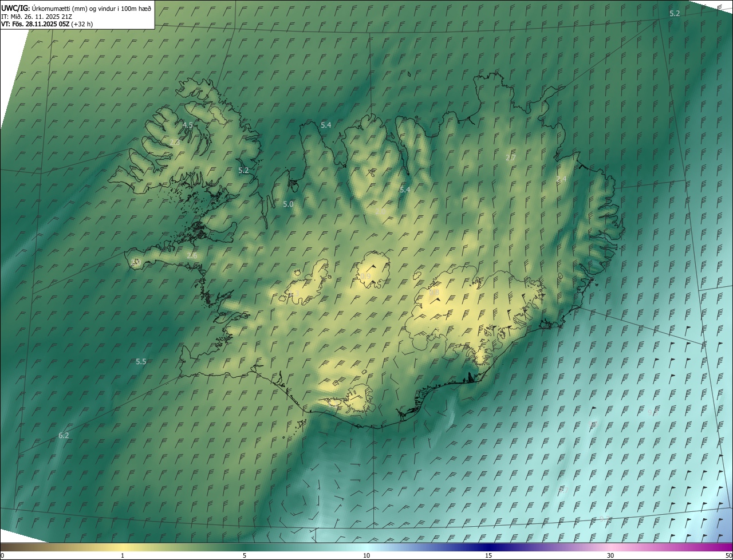This screenshot has height=560, width=733.
Task: Click the colorbar tick label "50"
Action: (x=728, y=555)
